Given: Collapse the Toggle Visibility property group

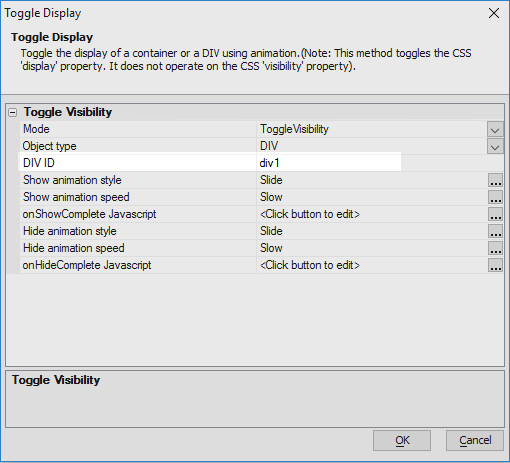Looking at the screenshot, I should coord(12,113).
